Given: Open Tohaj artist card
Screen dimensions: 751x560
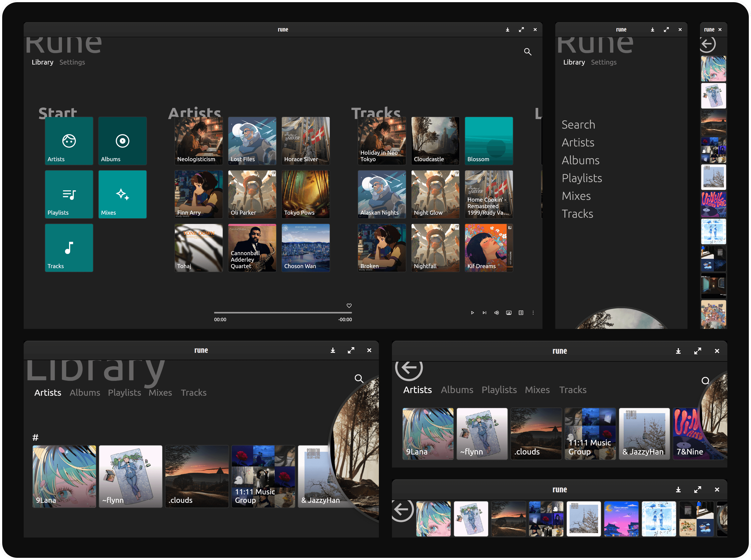Looking at the screenshot, I should tap(199, 248).
